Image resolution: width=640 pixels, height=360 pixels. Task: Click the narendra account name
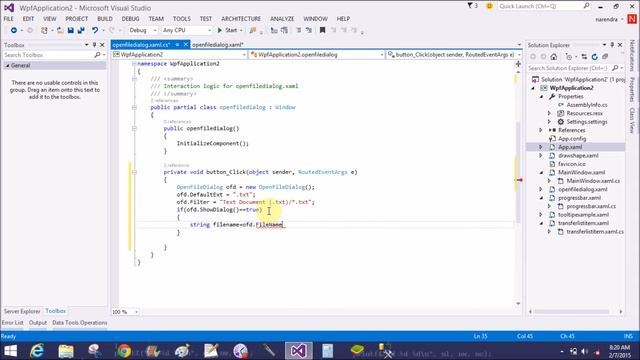pyautogui.click(x=607, y=19)
